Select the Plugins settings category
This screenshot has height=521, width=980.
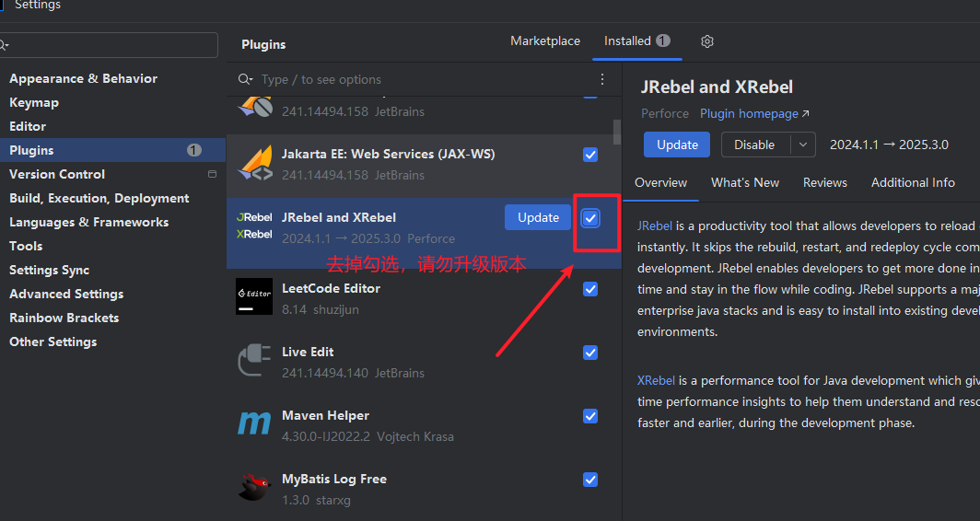coord(112,150)
